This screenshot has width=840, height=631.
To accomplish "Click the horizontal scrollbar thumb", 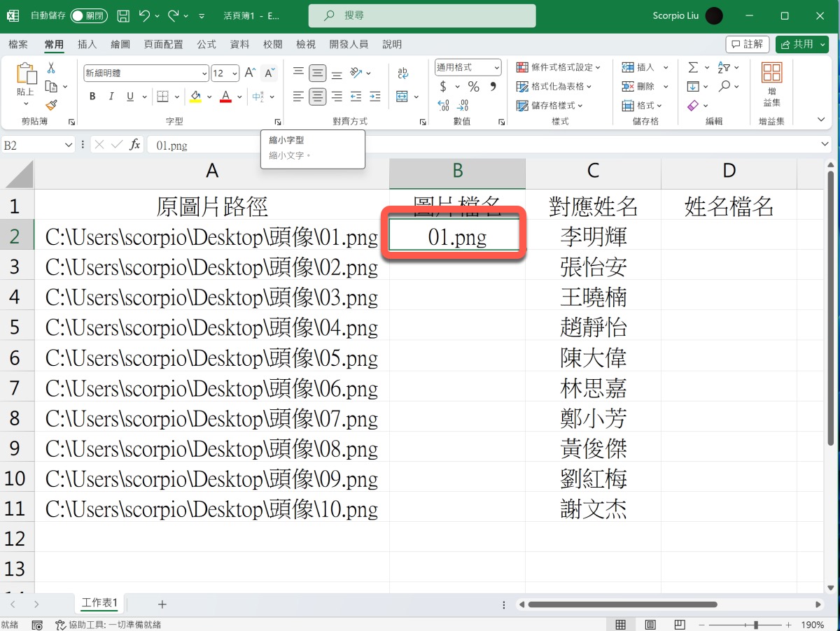I will pos(623,604).
